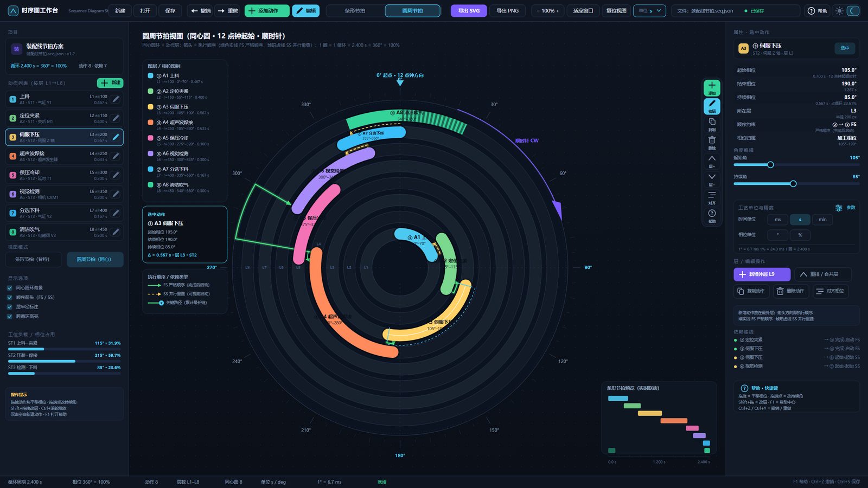Toggle 同心圆环背景 checkbox

pyautogui.click(x=10, y=288)
